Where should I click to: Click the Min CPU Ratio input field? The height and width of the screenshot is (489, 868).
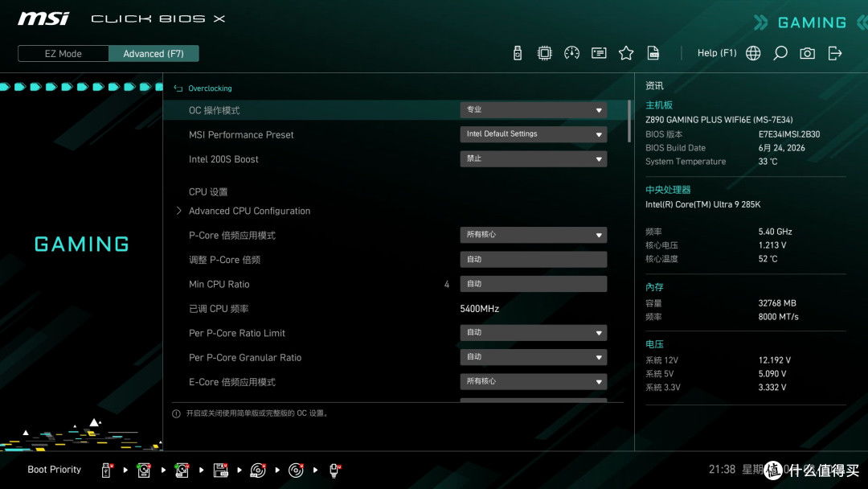pyautogui.click(x=533, y=284)
